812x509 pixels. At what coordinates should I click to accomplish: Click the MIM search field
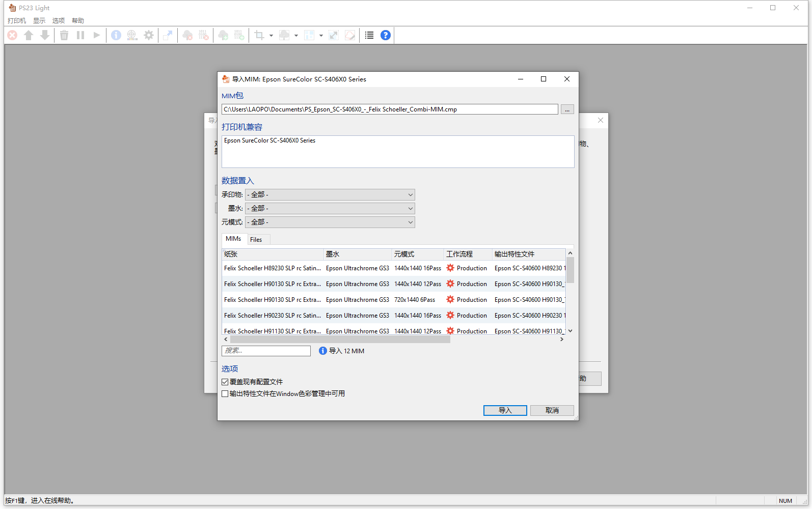point(266,351)
